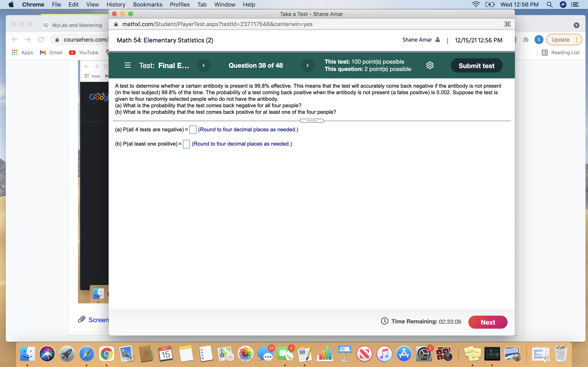Open the test hamburger menu

pyautogui.click(x=127, y=65)
